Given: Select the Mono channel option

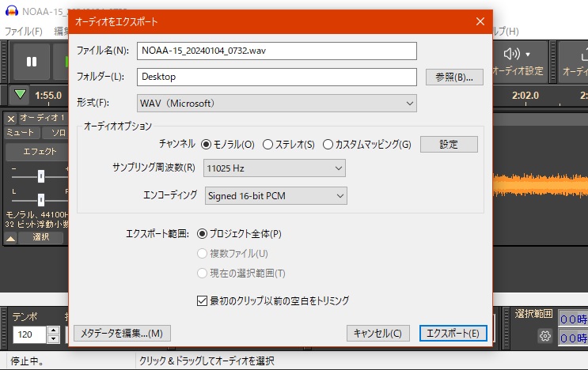Looking at the screenshot, I should click(x=207, y=145).
